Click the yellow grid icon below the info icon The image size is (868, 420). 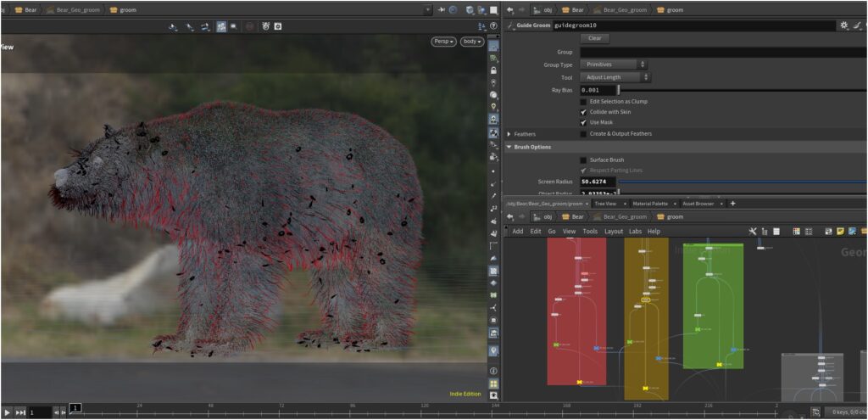494,384
